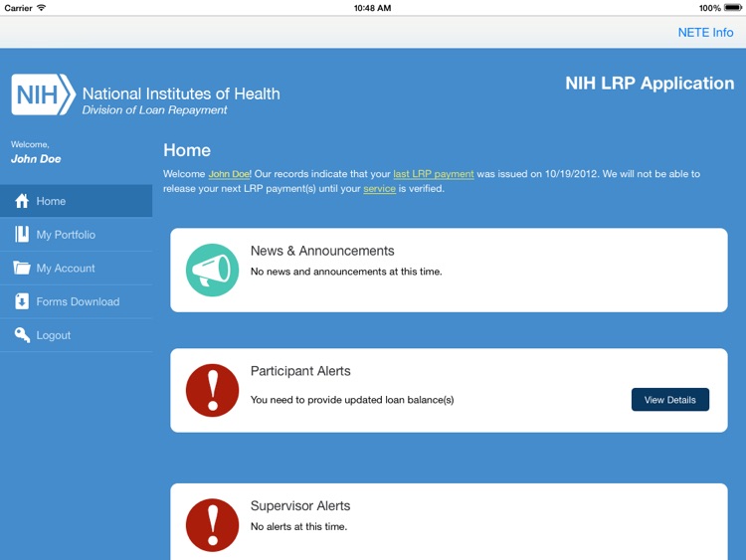This screenshot has height=560, width=746.
Task: Click 'No news and announcements at this time.'
Action: click(x=346, y=272)
